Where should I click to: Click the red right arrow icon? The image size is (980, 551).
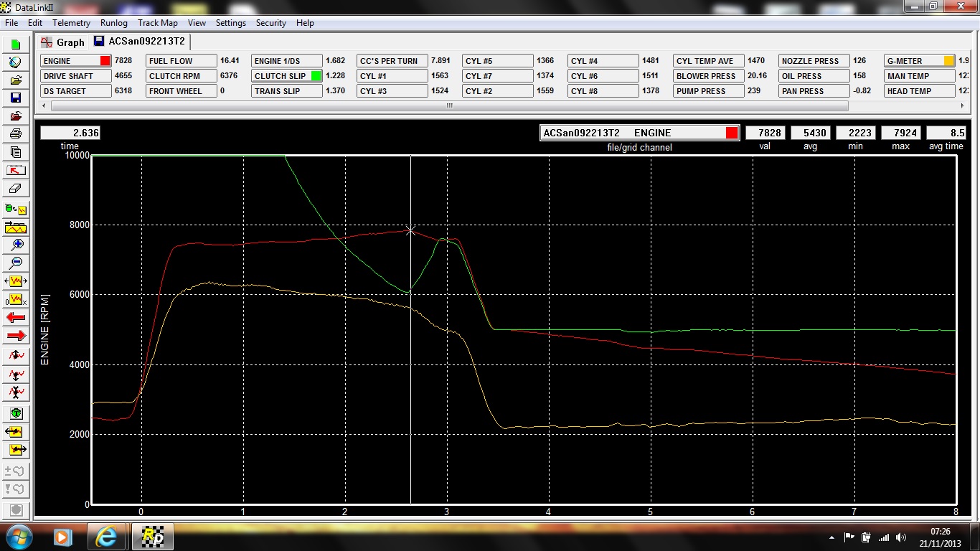pyautogui.click(x=16, y=335)
